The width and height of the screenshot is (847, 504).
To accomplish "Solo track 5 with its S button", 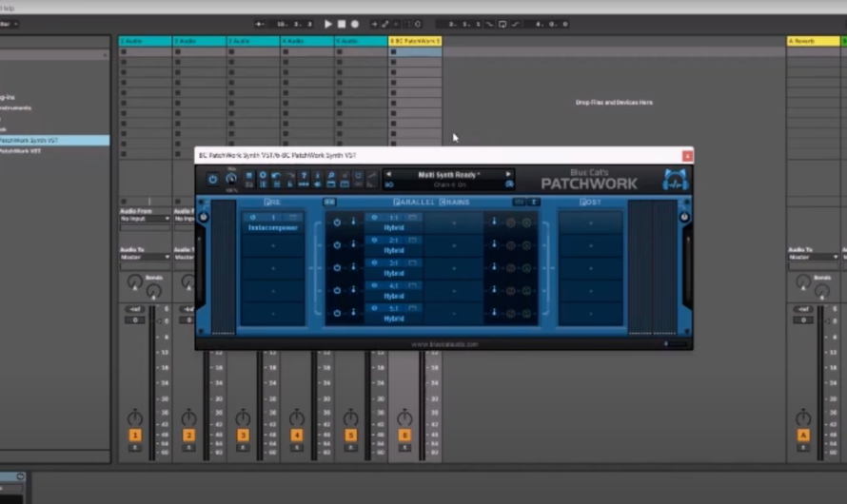I will pos(350,448).
